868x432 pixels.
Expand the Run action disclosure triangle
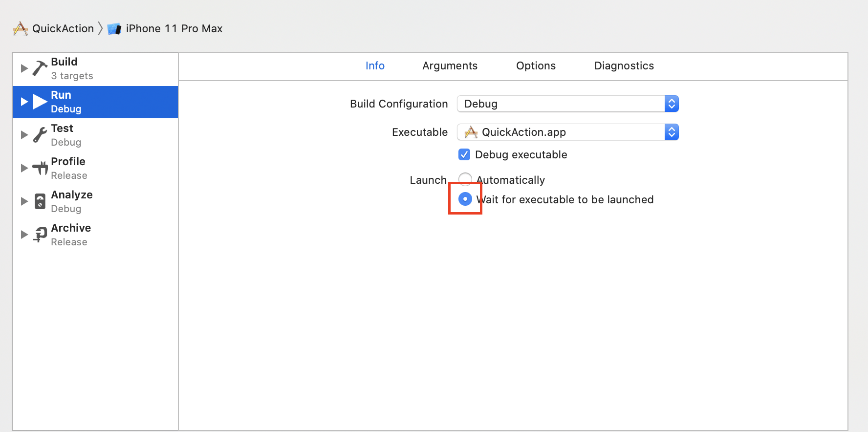coord(24,102)
